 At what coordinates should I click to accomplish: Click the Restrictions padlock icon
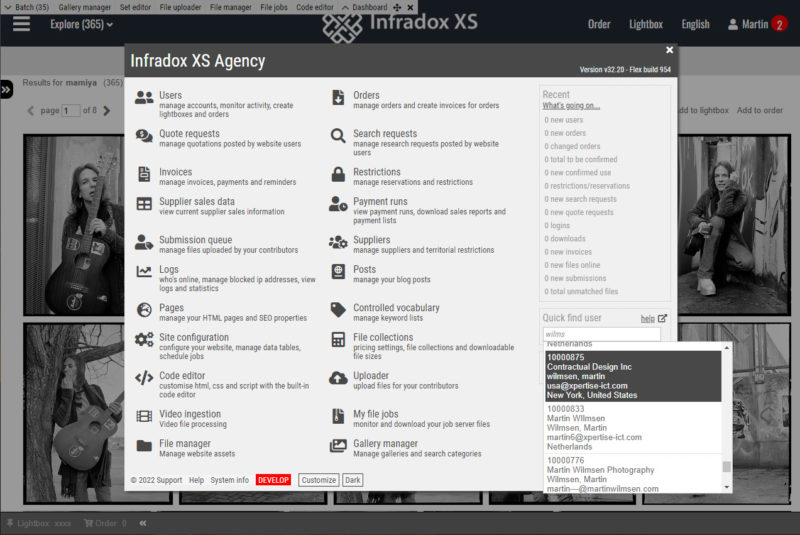pos(337,174)
